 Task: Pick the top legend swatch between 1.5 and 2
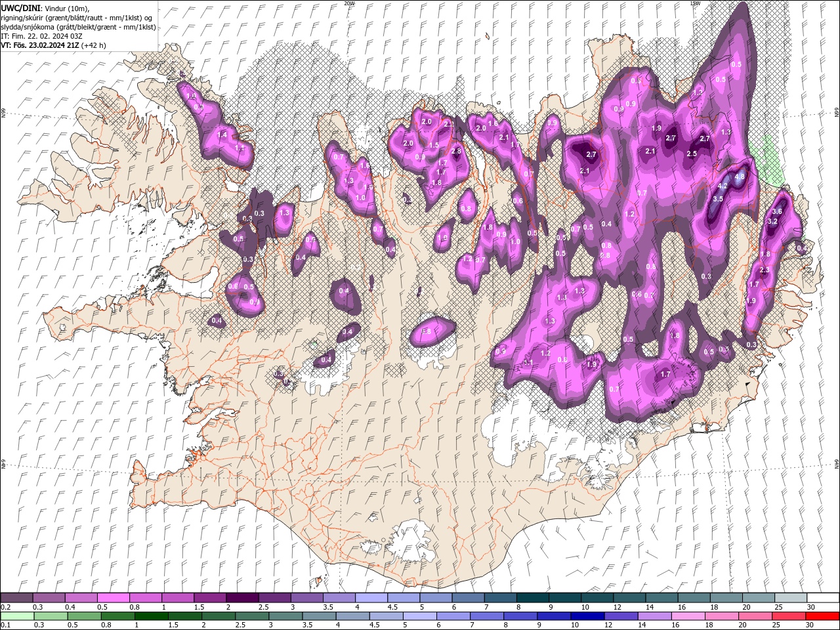[x=209, y=598]
